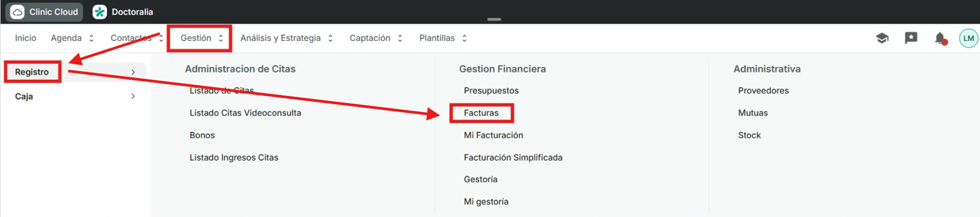Go to Inicio in navigation bar

click(x=26, y=38)
